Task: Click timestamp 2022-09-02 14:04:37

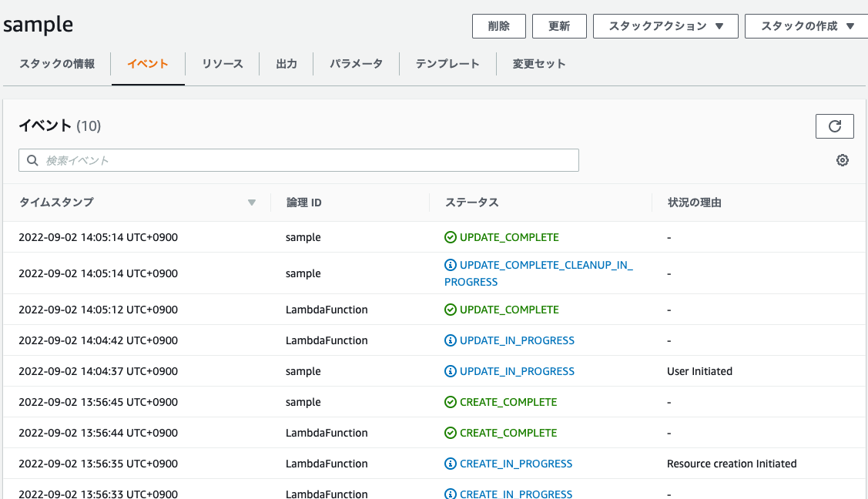Action: [98, 371]
